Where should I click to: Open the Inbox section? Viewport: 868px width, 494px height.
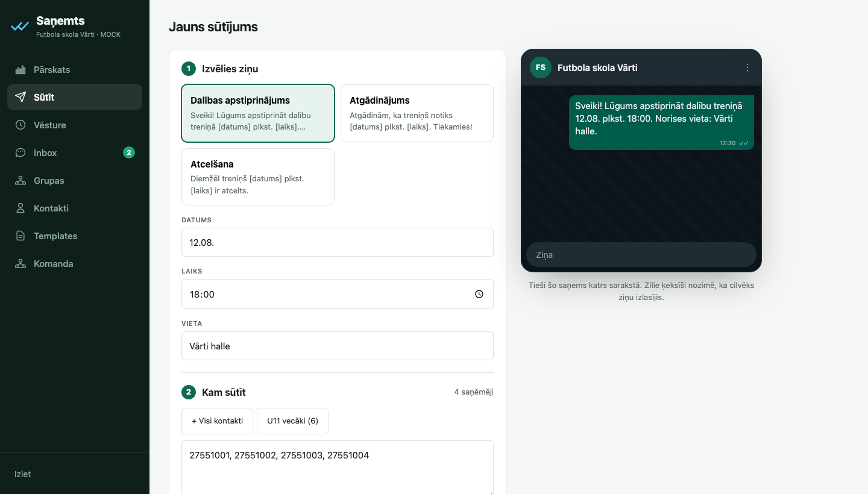(75, 153)
